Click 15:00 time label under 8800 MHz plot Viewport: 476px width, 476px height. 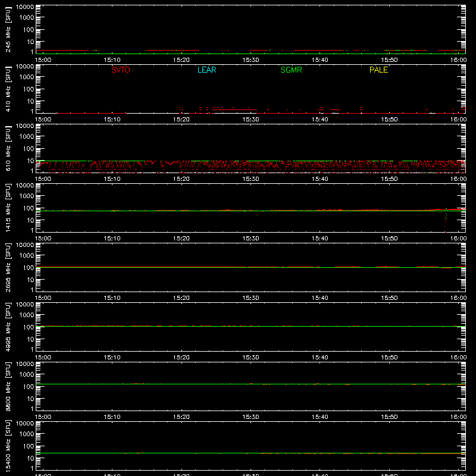[43, 417]
